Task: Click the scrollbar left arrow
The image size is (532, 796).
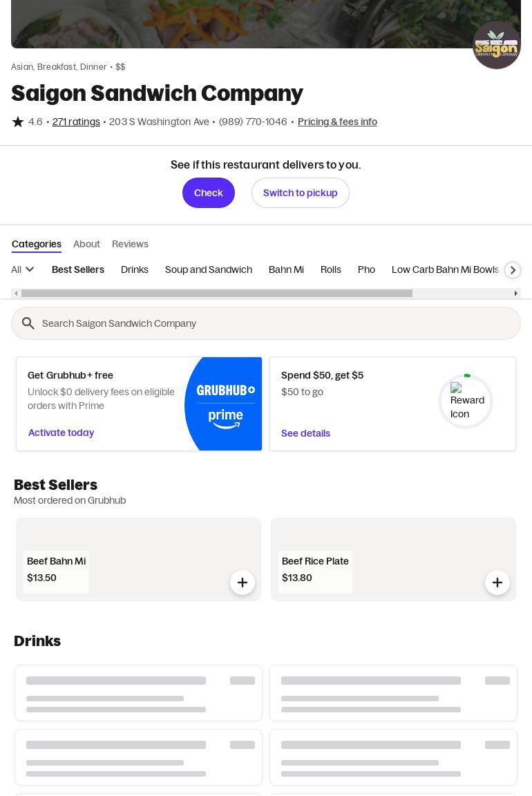Action: (x=16, y=294)
